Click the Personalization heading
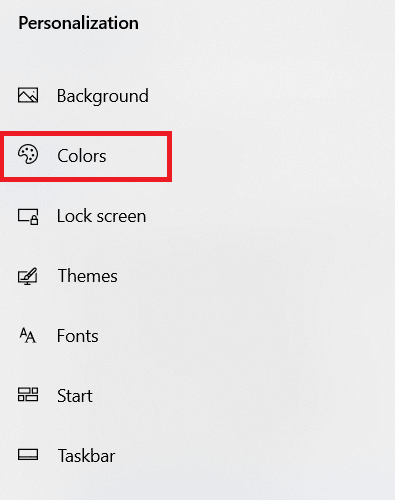Screen dimensions: 395x500 click(78, 23)
